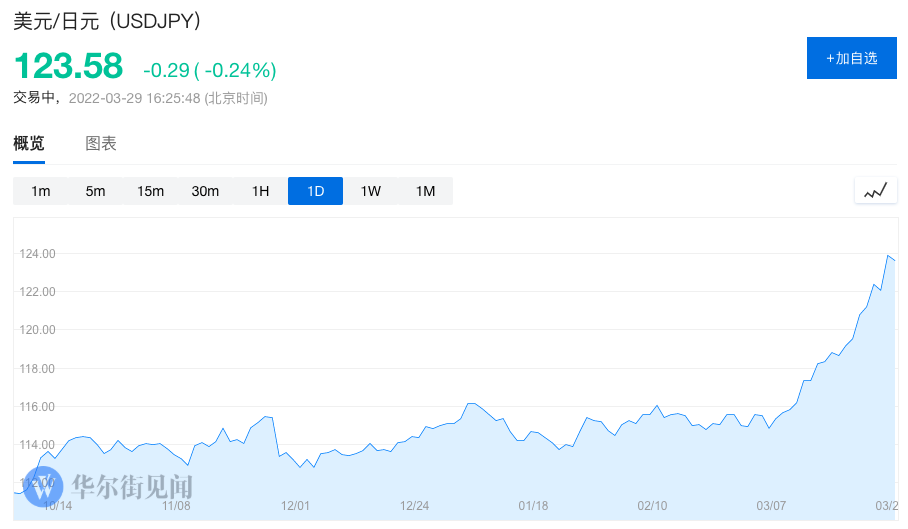Add USDJPY to watchlist with +加自选
908x529 pixels.
pos(852,58)
